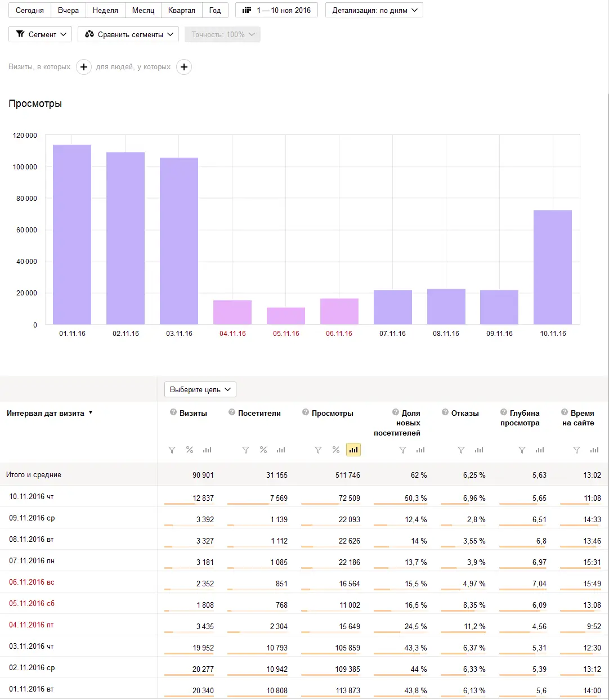Click the filter icon under Посетители column
Screen dimensions: 609x700
(x=245, y=450)
